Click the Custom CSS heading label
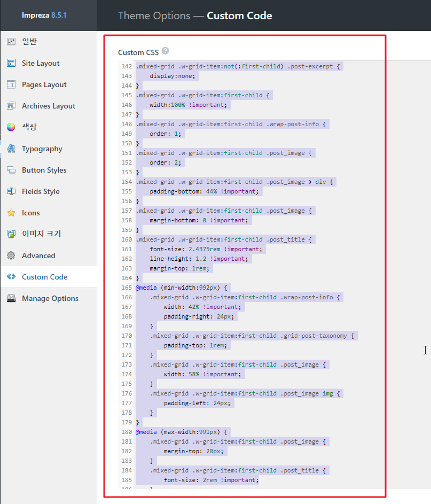This screenshot has height=504, width=431. (138, 52)
